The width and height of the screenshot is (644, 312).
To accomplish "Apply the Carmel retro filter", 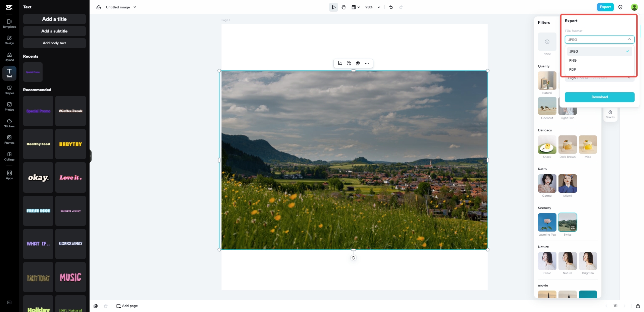I will (547, 183).
